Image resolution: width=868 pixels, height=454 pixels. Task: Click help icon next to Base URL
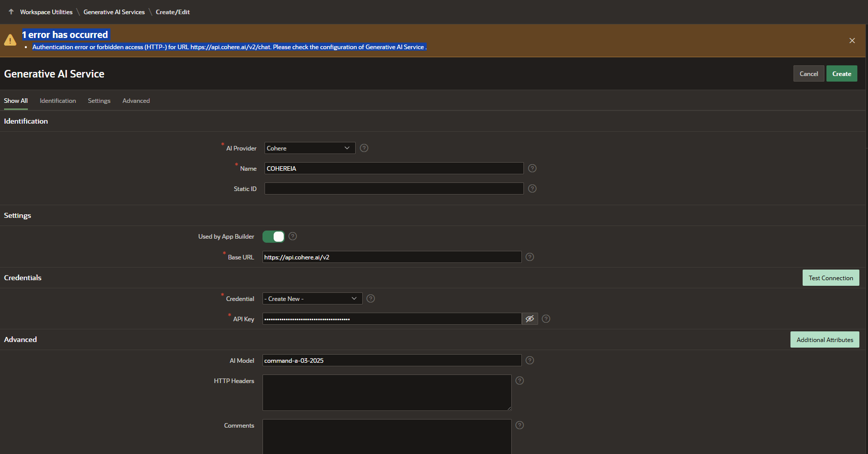[x=530, y=257]
